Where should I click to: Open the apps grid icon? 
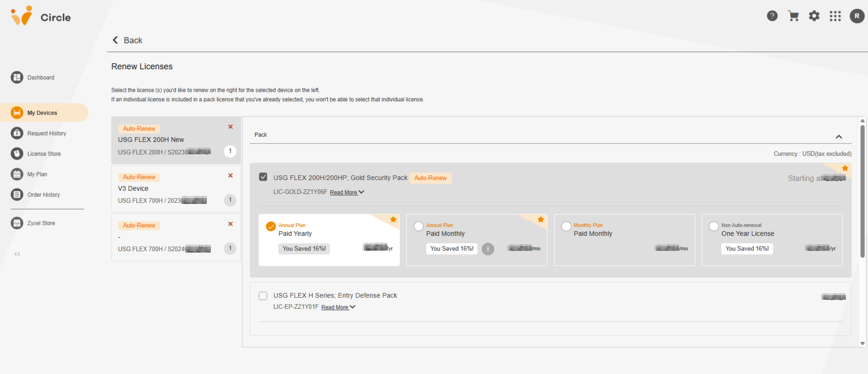[x=835, y=16]
